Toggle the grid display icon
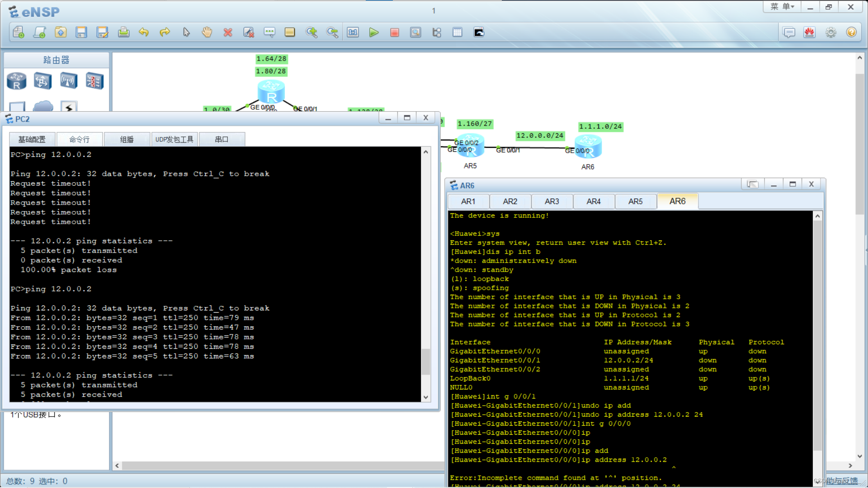The image size is (868, 488). click(x=458, y=32)
